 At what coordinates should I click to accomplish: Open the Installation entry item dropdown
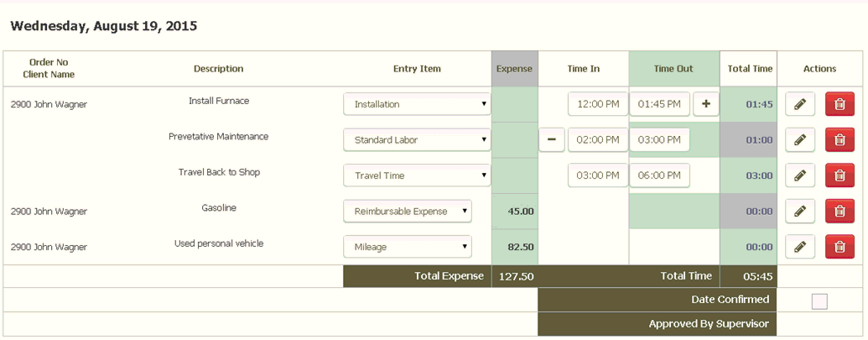tap(417, 104)
